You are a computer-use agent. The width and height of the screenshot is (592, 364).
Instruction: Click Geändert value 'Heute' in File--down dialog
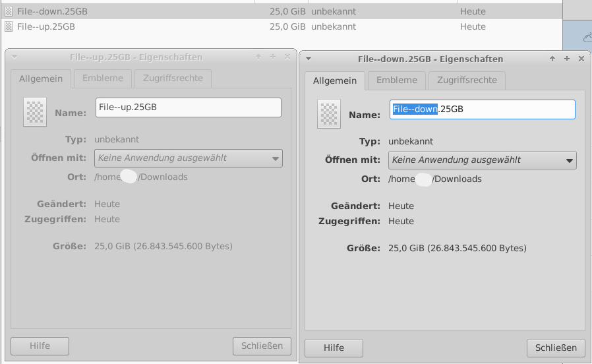point(401,206)
